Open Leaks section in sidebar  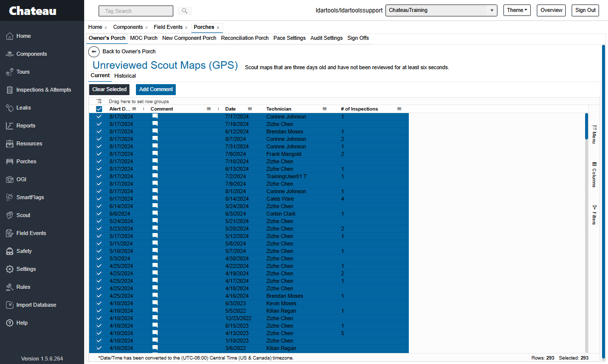click(x=23, y=108)
